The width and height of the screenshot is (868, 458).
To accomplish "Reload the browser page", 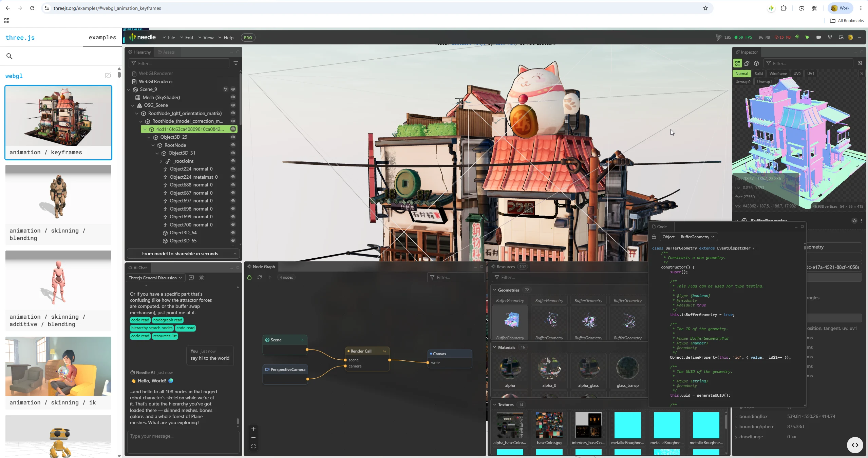I will [x=32, y=8].
